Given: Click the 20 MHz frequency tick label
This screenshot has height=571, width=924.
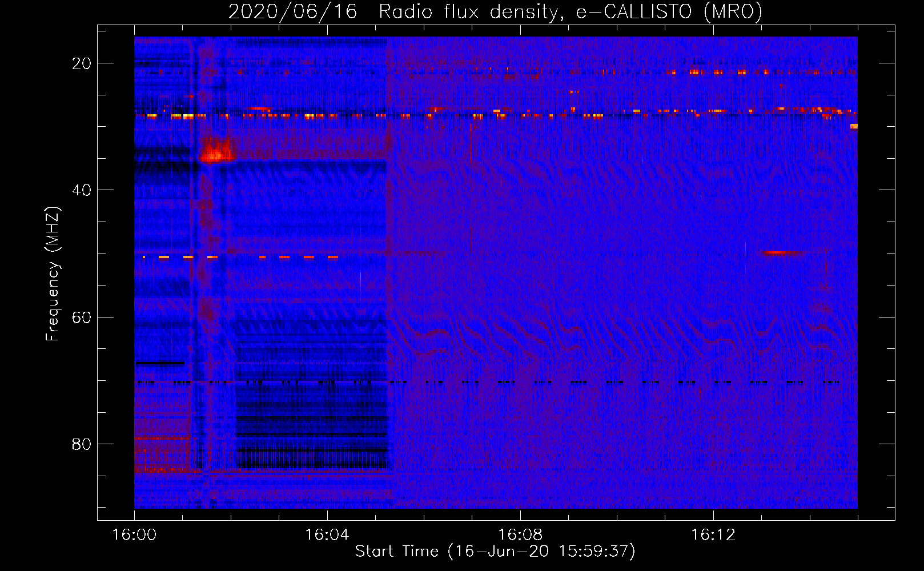Looking at the screenshot, I should (82, 63).
